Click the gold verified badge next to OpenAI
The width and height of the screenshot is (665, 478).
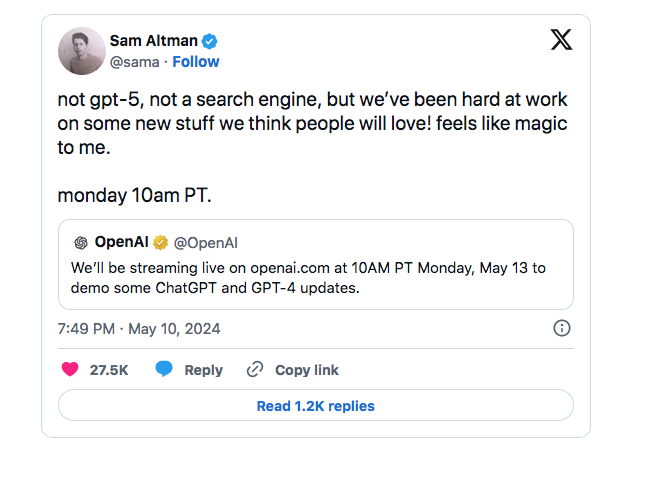160,243
